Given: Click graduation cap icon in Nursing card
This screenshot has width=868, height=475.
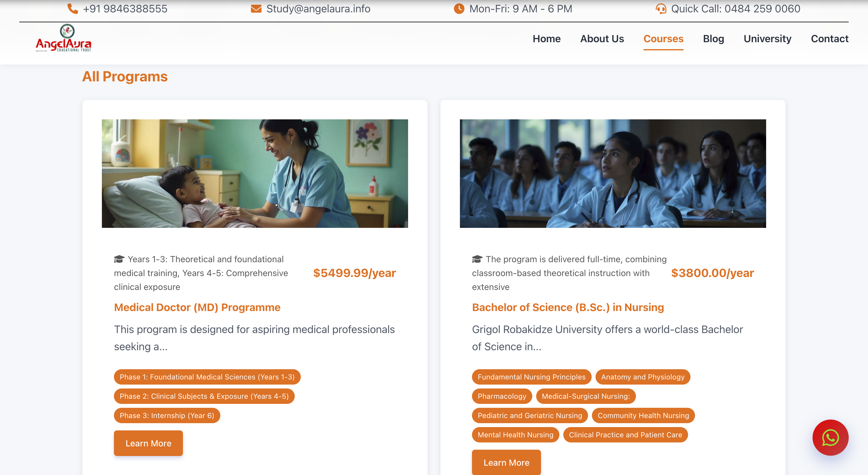Looking at the screenshot, I should click(477, 259).
